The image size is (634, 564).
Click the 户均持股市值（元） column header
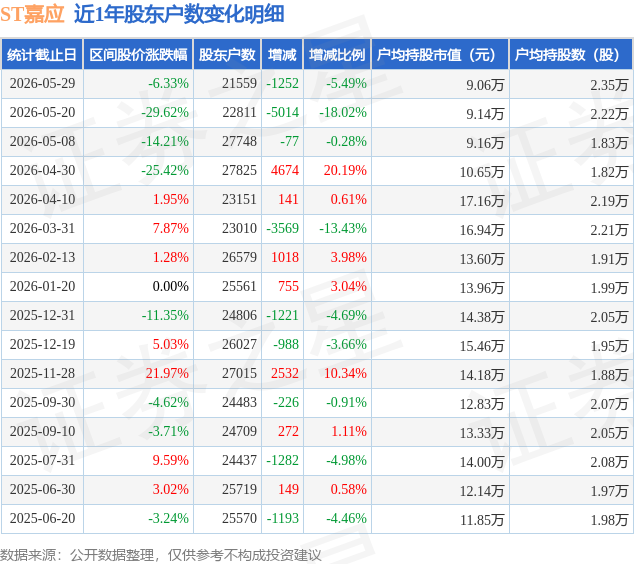440,55
